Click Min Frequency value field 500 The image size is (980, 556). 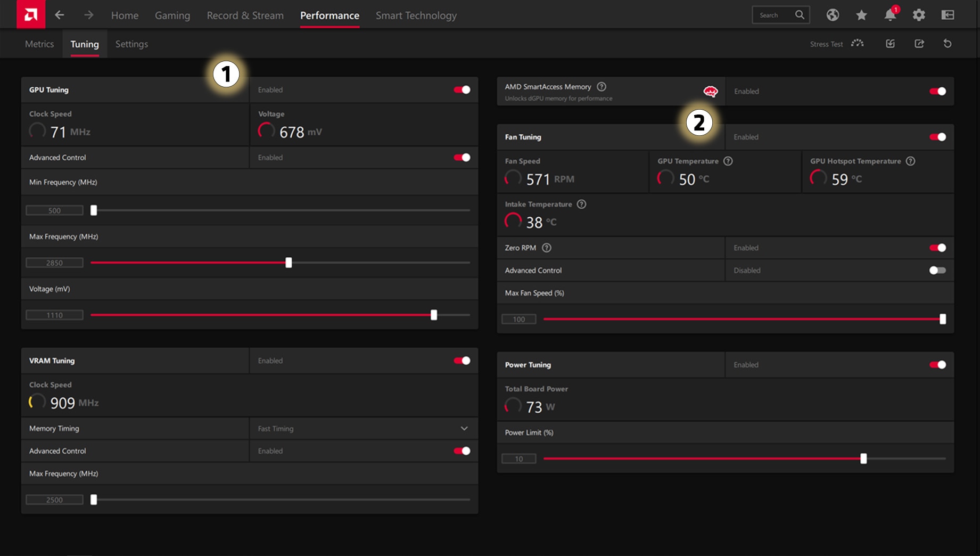tap(54, 210)
